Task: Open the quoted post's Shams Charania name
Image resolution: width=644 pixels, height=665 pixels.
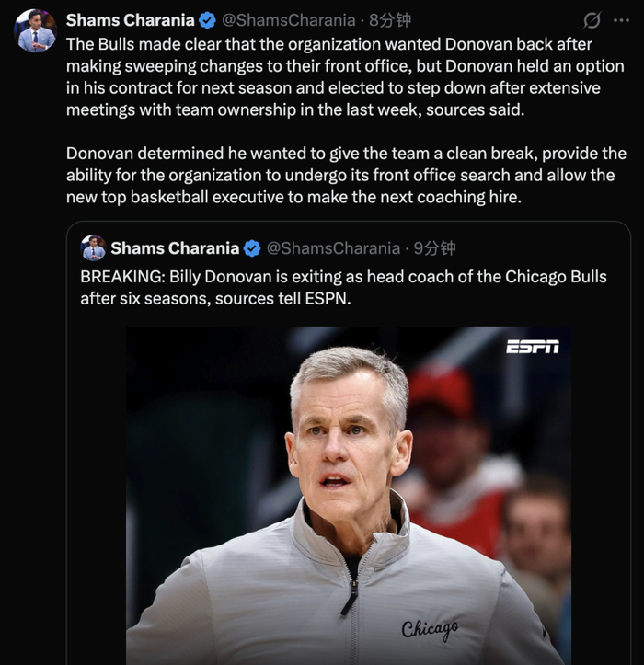Action: pyautogui.click(x=175, y=248)
